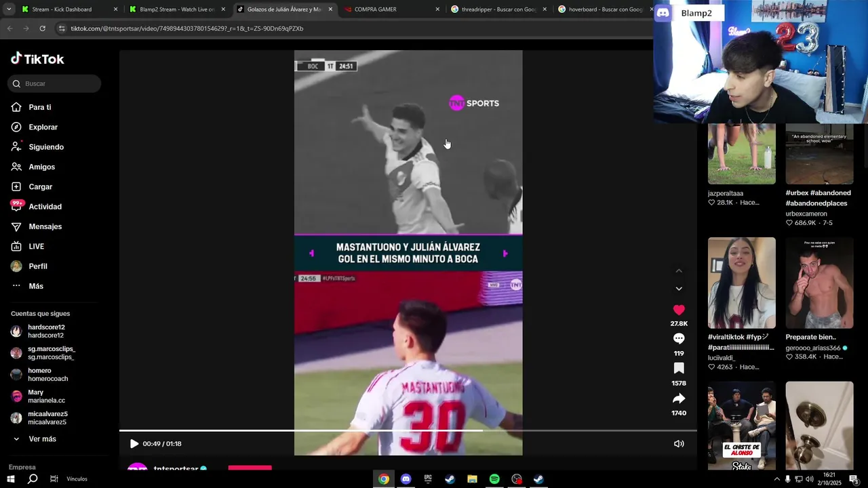
Task: Open Windows Task View
Action: click(x=54, y=479)
